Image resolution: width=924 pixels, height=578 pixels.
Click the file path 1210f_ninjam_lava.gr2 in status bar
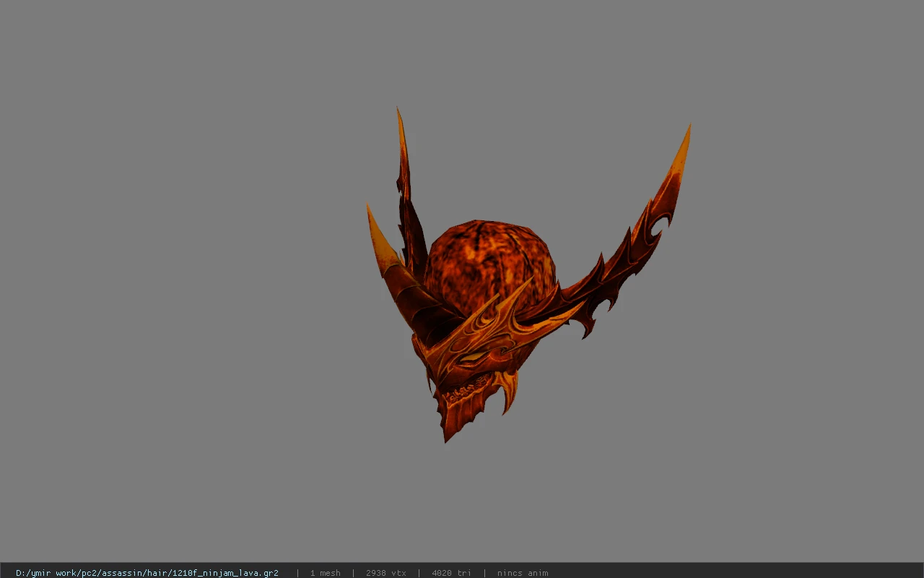coord(147,573)
